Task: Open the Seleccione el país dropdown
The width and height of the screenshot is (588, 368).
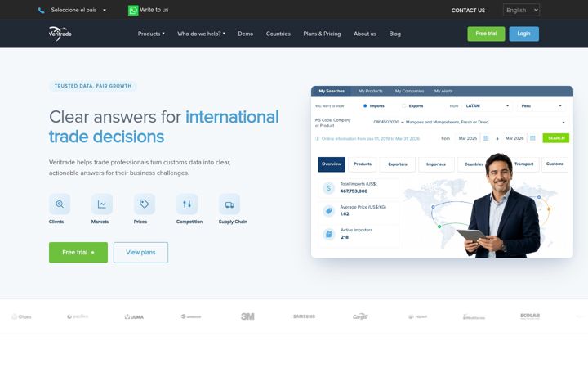Action: tap(78, 10)
